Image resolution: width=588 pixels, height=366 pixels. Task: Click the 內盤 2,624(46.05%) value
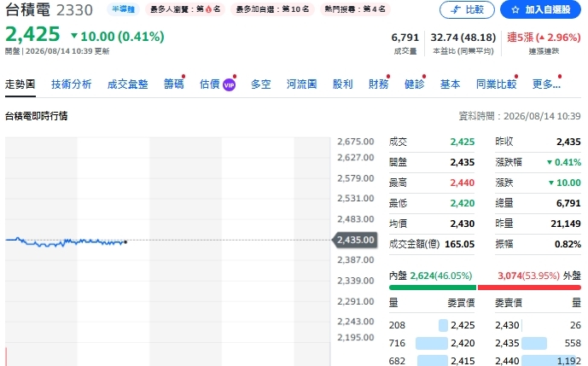(x=441, y=276)
